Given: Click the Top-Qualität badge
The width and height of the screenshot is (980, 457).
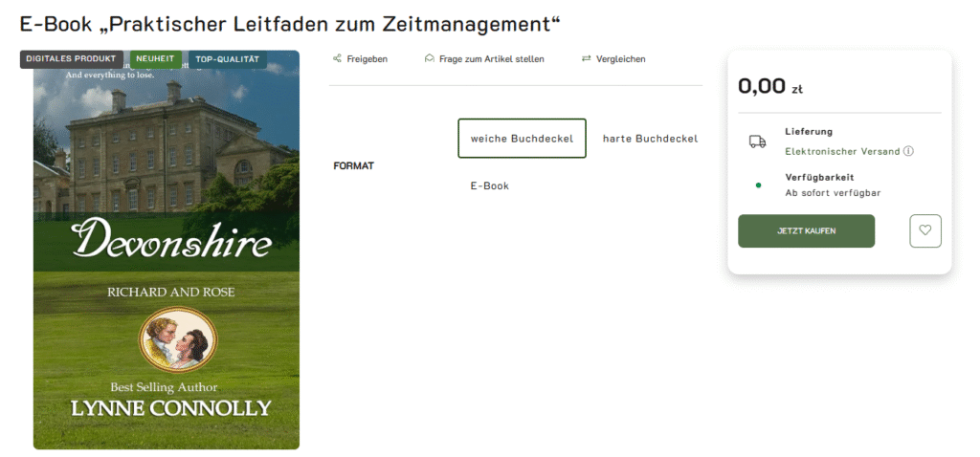Looking at the screenshot, I should coord(228,59).
